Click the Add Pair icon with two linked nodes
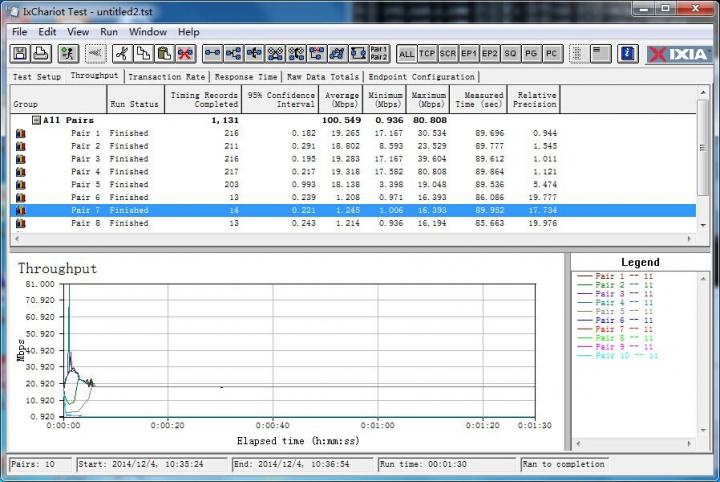The image size is (720, 482). [x=212, y=54]
